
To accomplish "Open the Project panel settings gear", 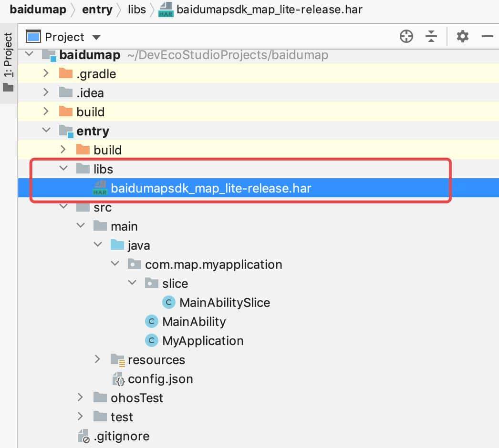I will (462, 37).
